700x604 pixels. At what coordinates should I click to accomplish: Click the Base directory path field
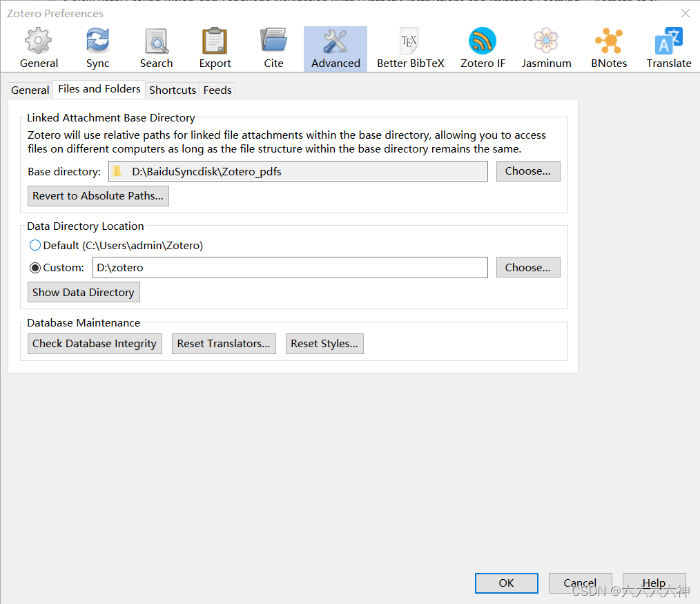(298, 171)
